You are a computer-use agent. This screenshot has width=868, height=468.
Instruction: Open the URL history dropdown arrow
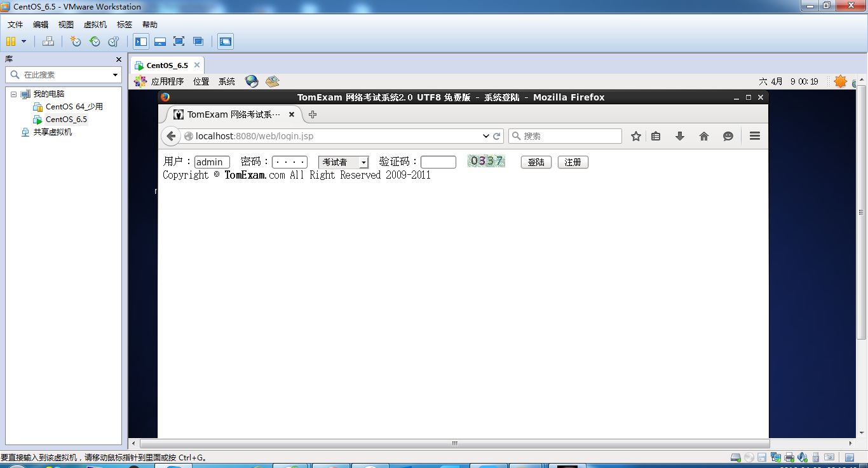click(x=486, y=136)
